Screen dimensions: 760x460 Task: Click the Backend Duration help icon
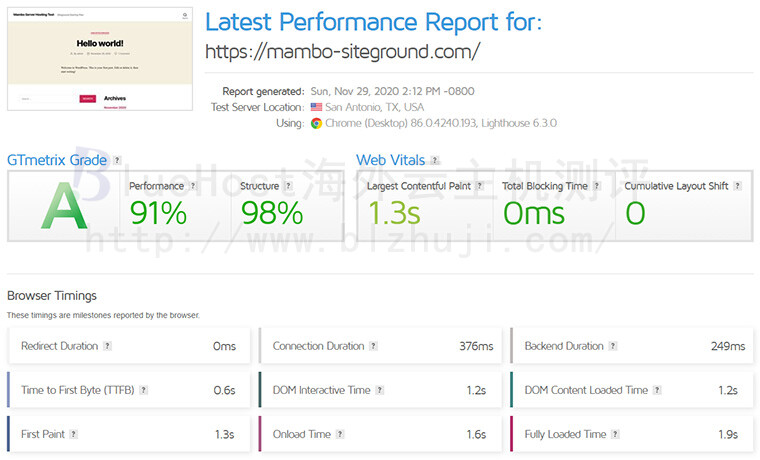coord(613,346)
